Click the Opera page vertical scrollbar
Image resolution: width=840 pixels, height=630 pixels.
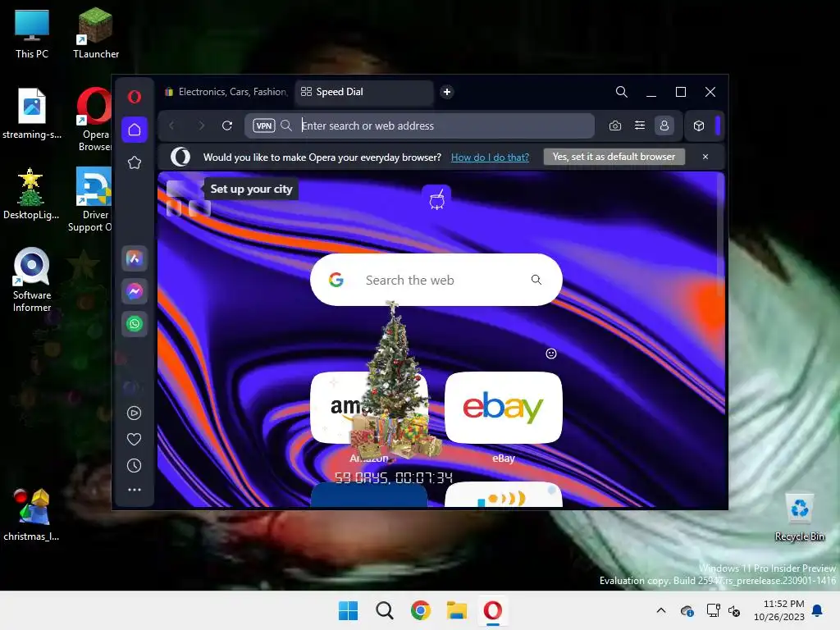(721, 235)
